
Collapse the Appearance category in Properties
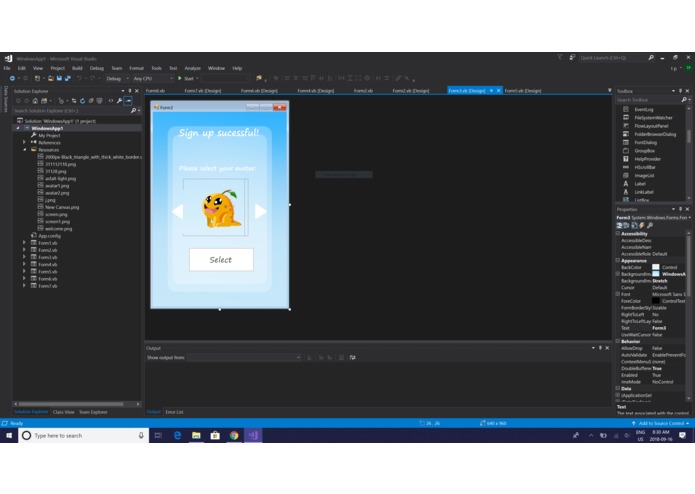[x=618, y=261]
